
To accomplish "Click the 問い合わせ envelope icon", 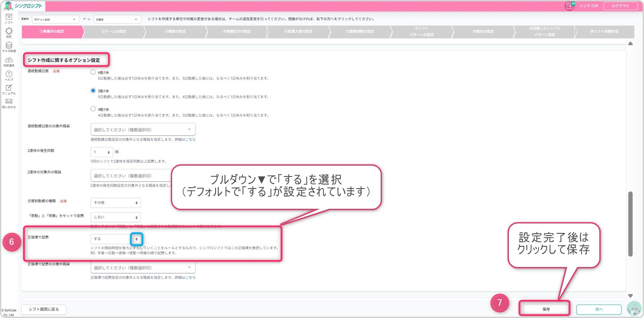I will point(8,102).
